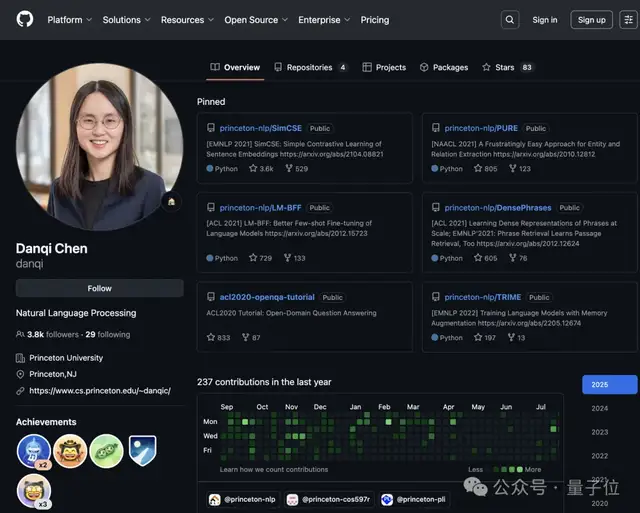Open the Open Source dropdown menu

coord(256,19)
